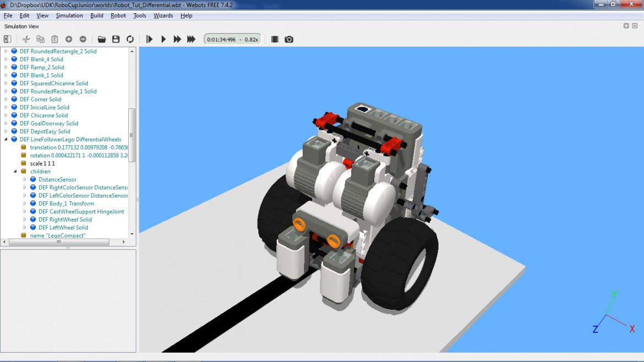Open the Help menu
Screen dimensions: 644x362
pos(186,15)
